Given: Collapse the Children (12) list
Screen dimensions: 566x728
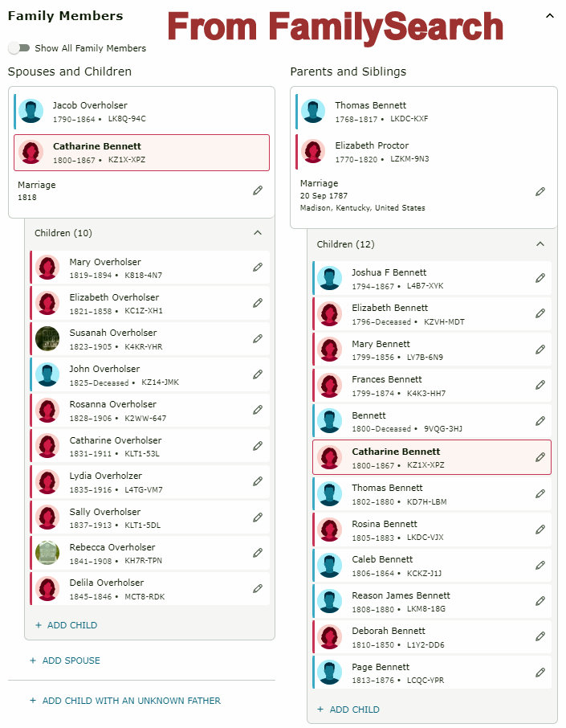Looking at the screenshot, I should pyautogui.click(x=540, y=244).
